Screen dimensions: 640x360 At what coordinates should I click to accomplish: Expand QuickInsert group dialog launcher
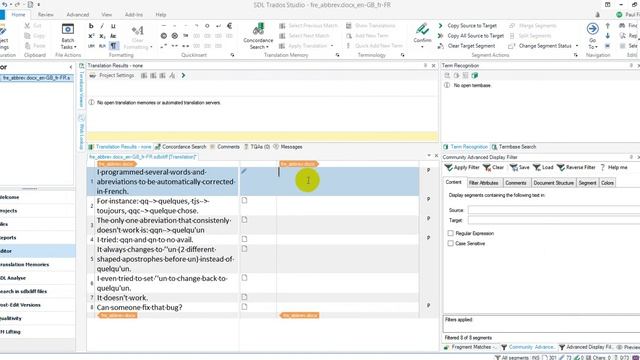[x=232, y=55]
